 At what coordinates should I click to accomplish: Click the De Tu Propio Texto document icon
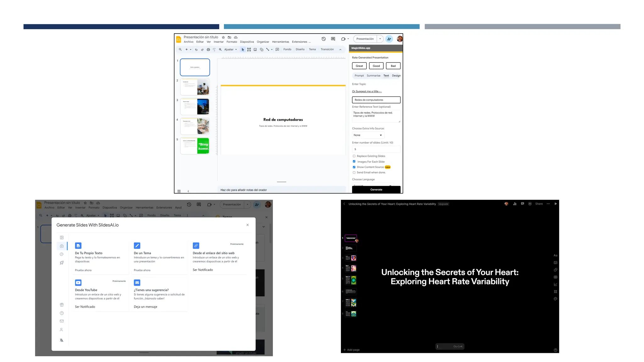78,246
